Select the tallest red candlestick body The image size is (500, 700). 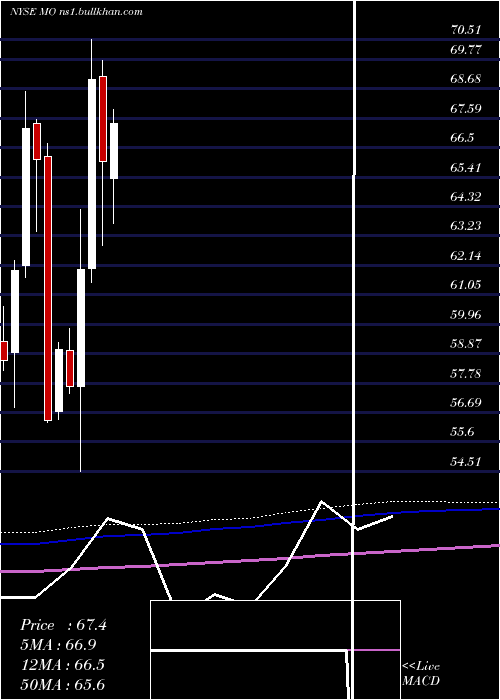point(48,288)
